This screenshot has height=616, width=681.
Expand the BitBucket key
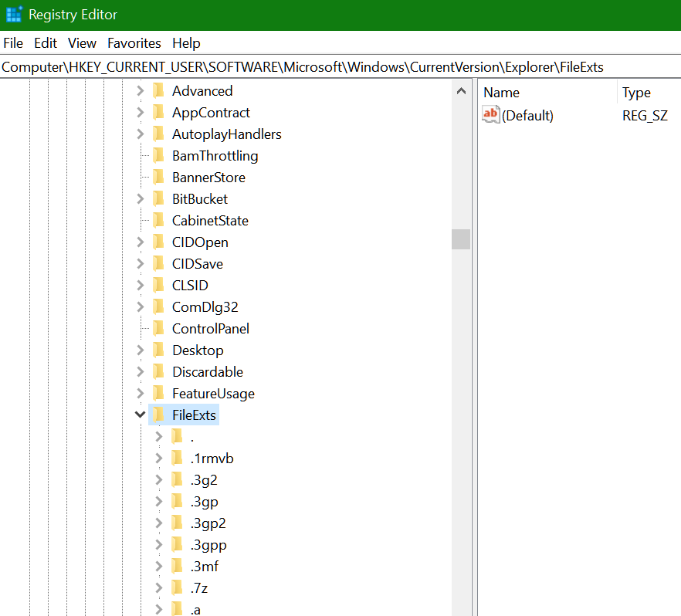(140, 199)
